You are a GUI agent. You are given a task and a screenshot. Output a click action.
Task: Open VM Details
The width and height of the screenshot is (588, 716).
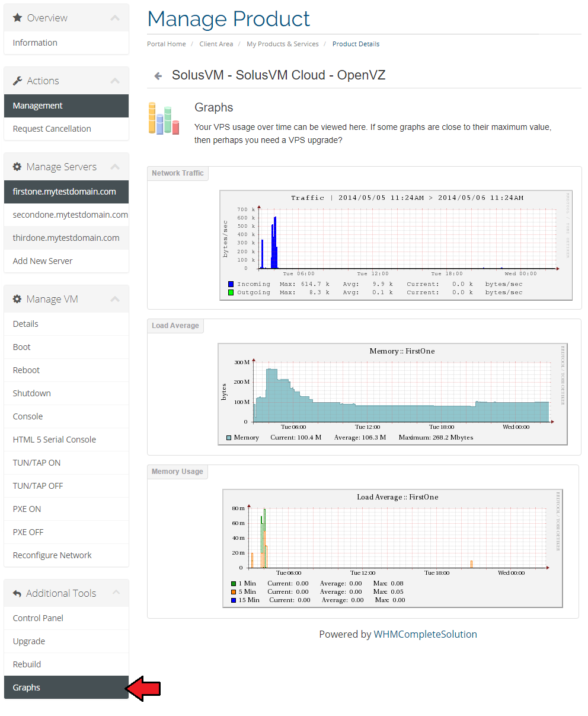(66, 324)
